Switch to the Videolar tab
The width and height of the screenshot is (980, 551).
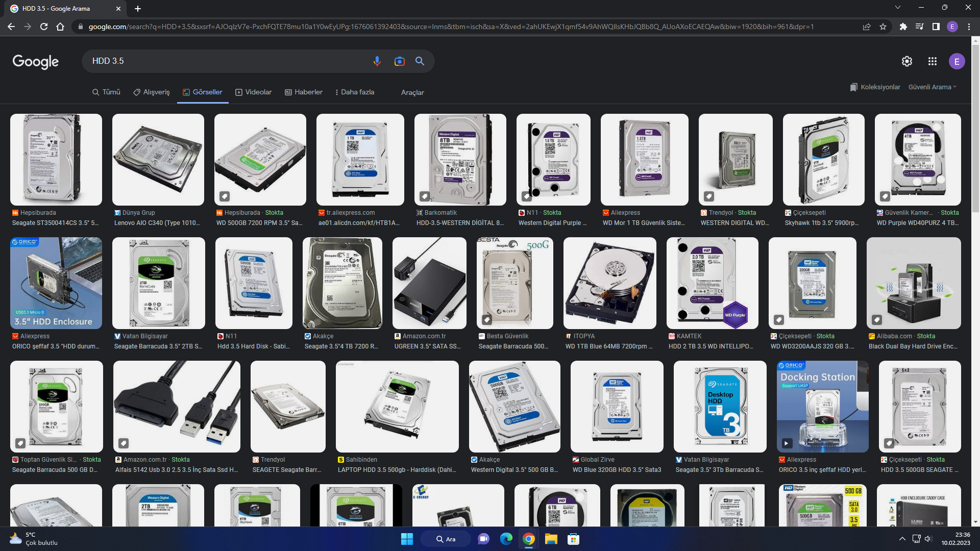coord(253,92)
